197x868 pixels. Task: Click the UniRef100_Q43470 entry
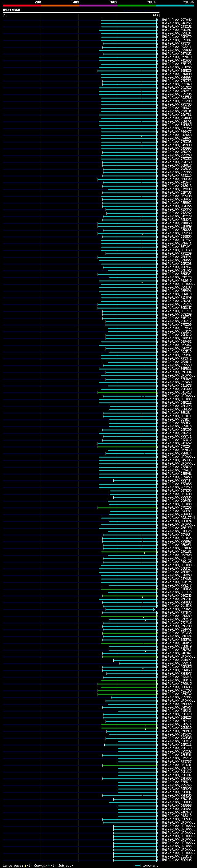pyautogui.click(x=177, y=735)
